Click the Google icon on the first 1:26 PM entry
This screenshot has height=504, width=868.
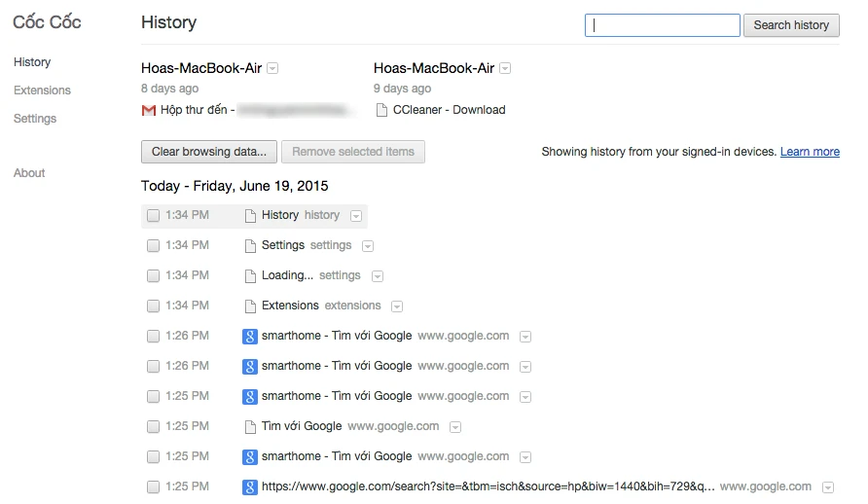[250, 337]
